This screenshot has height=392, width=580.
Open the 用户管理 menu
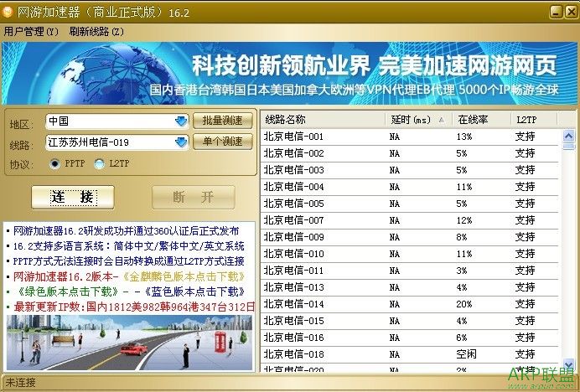[31, 31]
